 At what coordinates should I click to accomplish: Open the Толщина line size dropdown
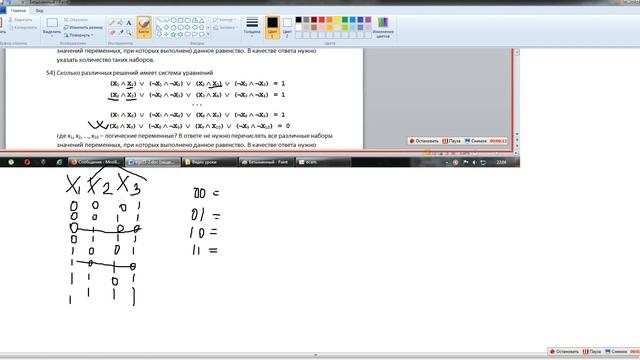[252, 27]
